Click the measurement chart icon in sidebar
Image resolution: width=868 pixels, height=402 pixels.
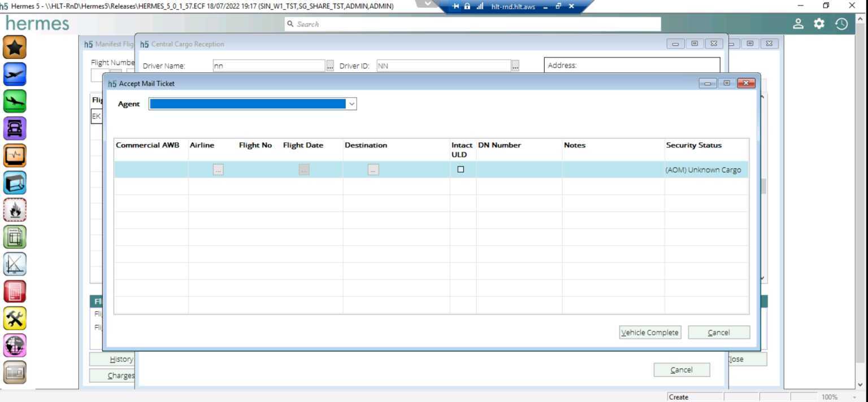(x=15, y=263)
